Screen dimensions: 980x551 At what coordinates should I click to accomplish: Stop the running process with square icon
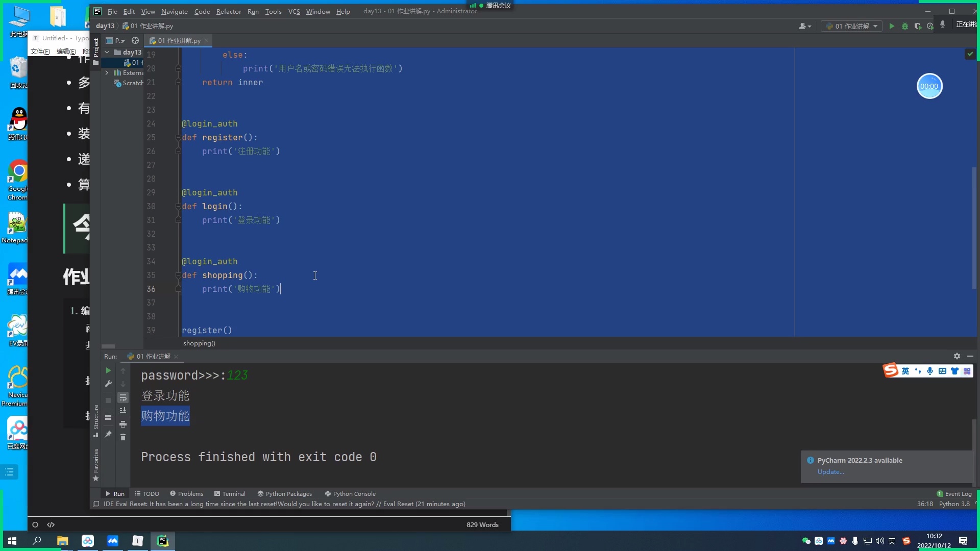[108, 401]
